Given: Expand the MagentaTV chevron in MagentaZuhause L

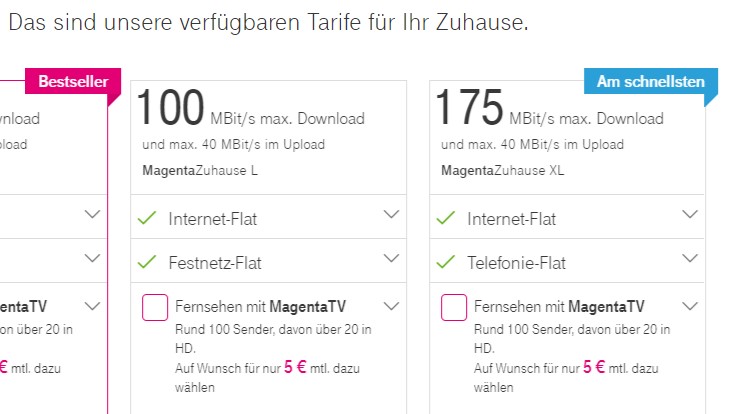Looking at the screenshot, I should pos(391,306).
